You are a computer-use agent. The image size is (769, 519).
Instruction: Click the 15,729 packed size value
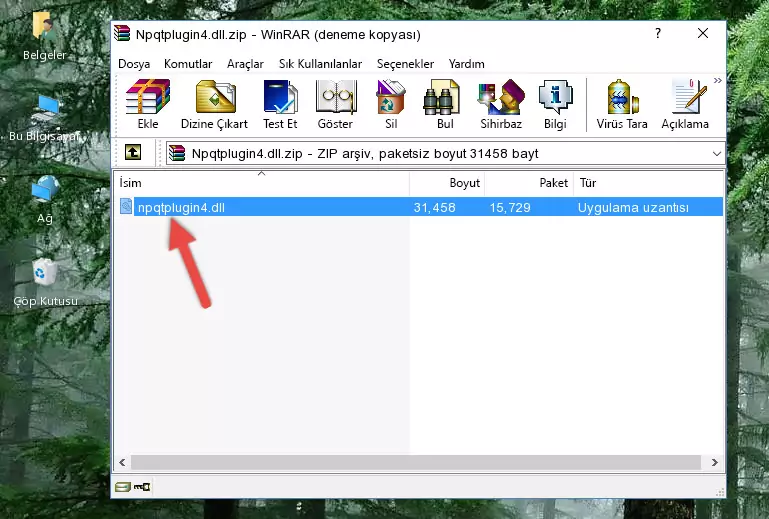point(510,208)
